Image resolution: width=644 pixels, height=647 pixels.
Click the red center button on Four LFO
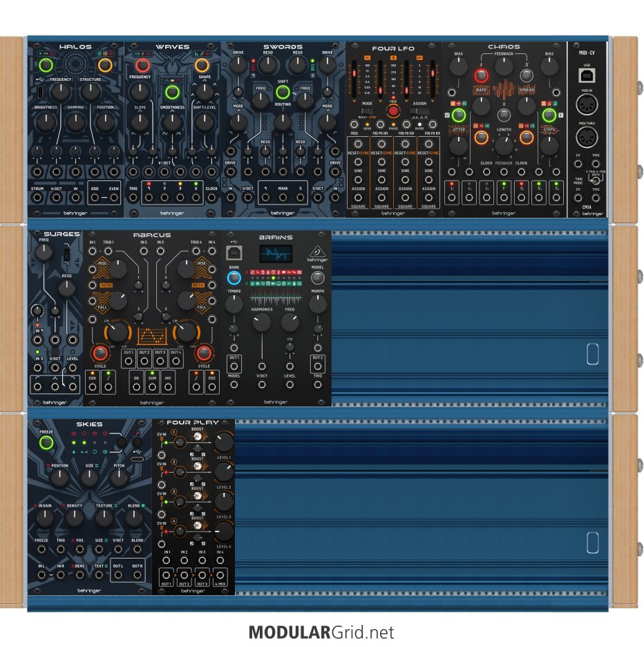[x=393, y=111]
